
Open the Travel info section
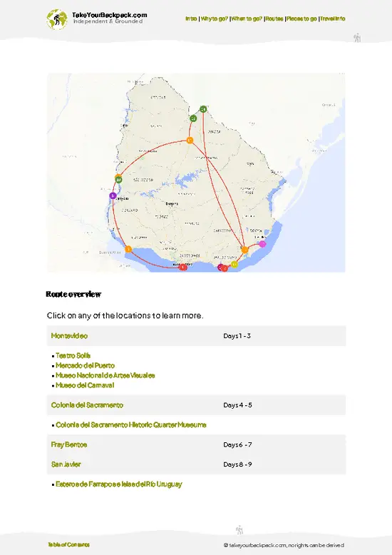tap(333, 19)
